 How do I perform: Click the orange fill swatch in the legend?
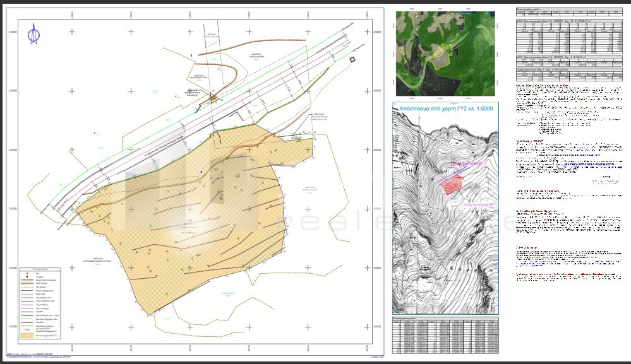tap(27, 334)
